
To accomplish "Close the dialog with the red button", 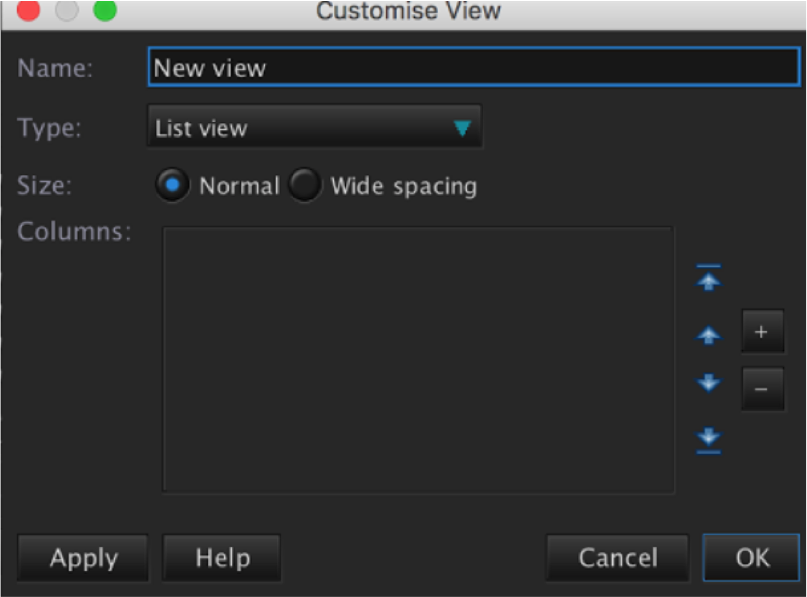I will point(28,12).
